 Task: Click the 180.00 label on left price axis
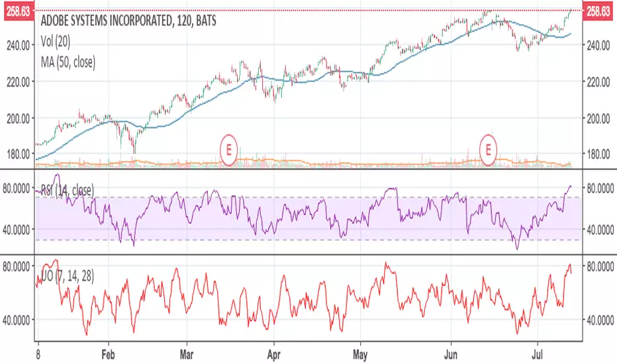pyautogui.click(x=18, y=154)
